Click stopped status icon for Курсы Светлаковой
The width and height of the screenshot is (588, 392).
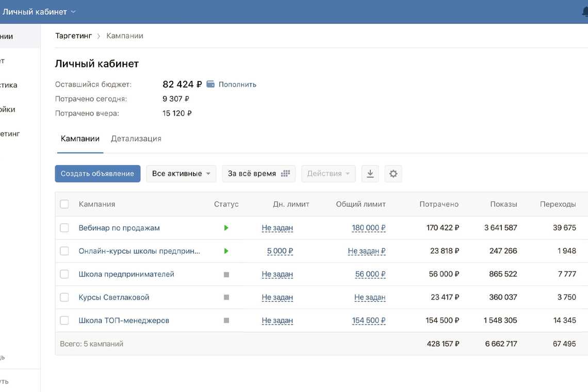tap(226, 298)
